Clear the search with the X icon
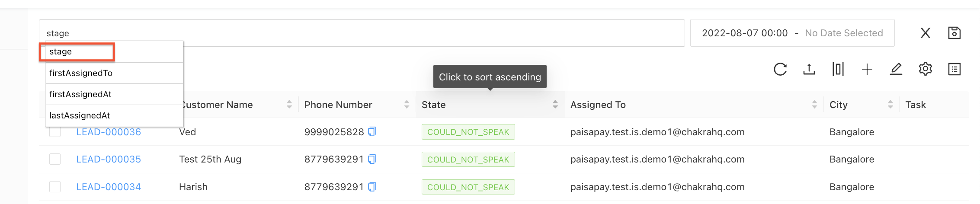The image size is (980, 204). click(926, 33)
